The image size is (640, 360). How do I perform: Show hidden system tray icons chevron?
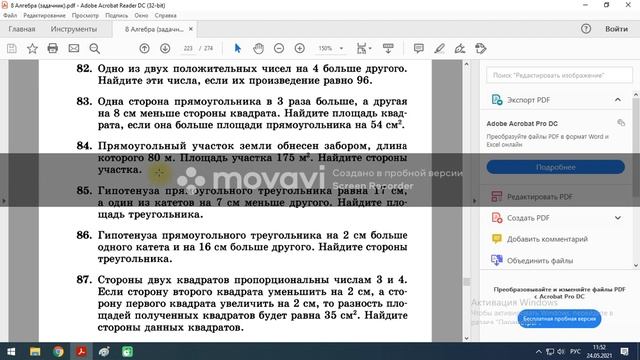coord(539,351)
